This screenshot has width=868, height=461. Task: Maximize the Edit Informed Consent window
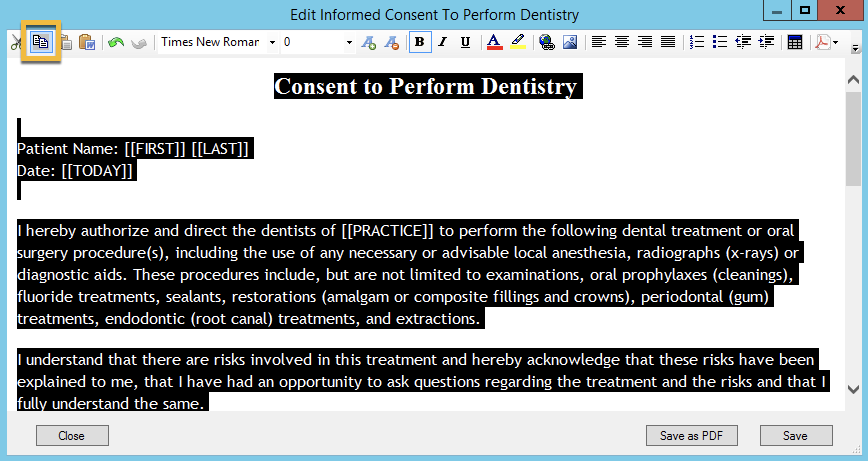click(x=804, y=10)
